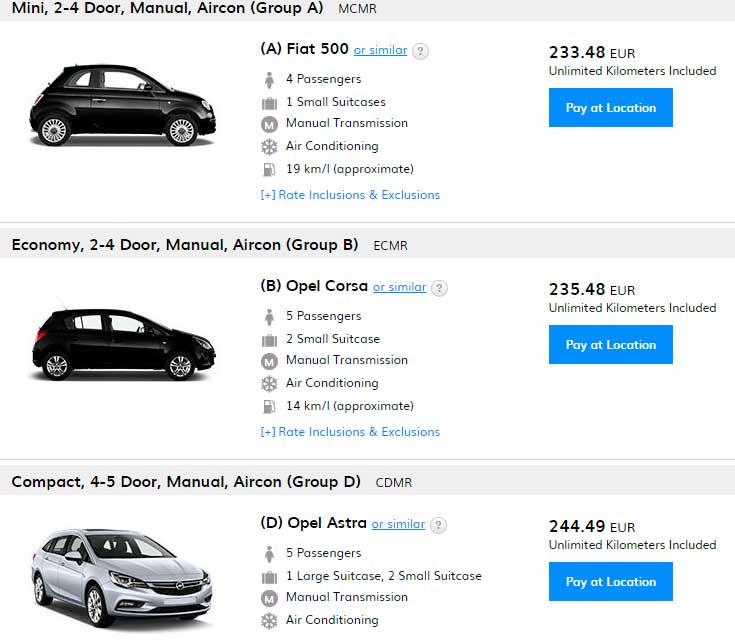Click the snowflake icon under Opel Astra
This screenshot has width=735, height=640.
click(x=269, y=621)
